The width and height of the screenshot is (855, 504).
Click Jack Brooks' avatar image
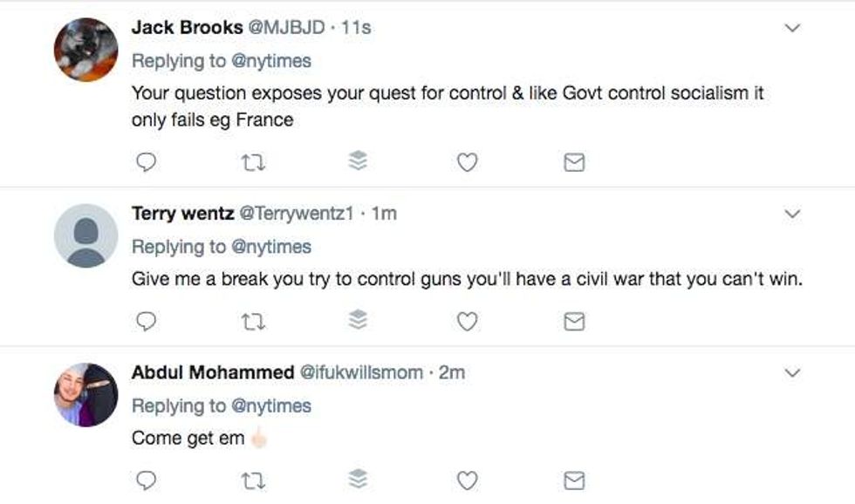[85, 50]
